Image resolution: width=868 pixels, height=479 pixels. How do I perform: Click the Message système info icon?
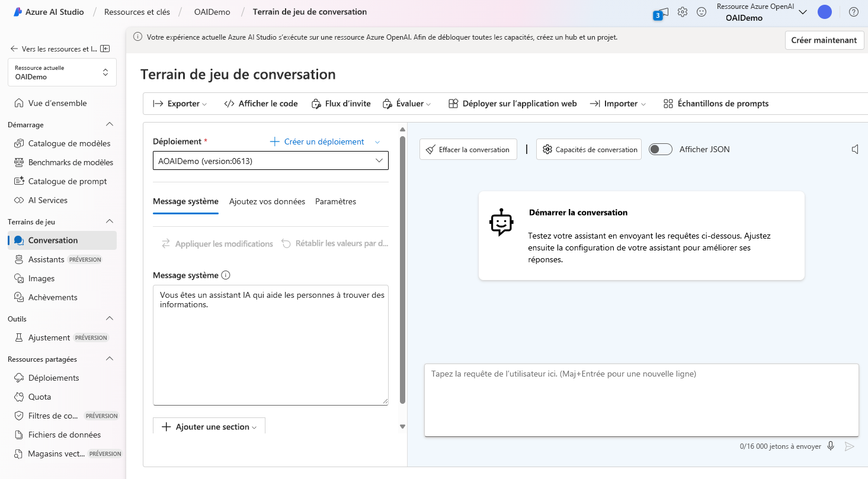tap(226, 275)
